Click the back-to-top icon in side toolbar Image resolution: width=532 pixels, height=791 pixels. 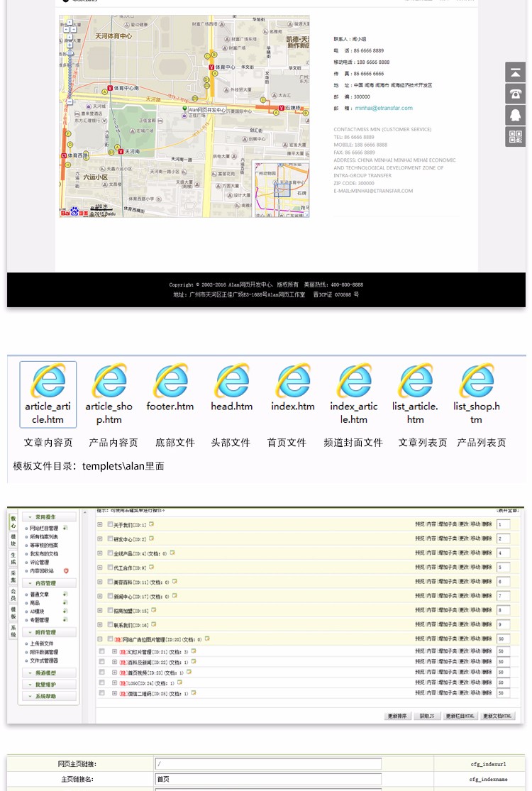(516, 72)
